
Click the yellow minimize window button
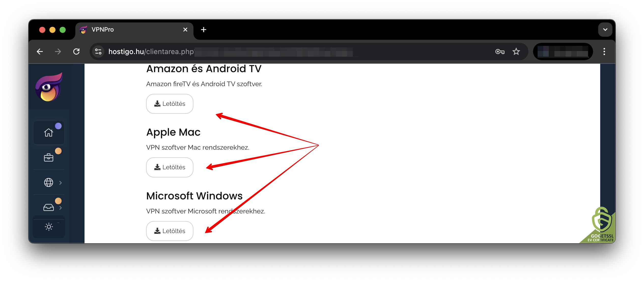(x=52, y=30)
